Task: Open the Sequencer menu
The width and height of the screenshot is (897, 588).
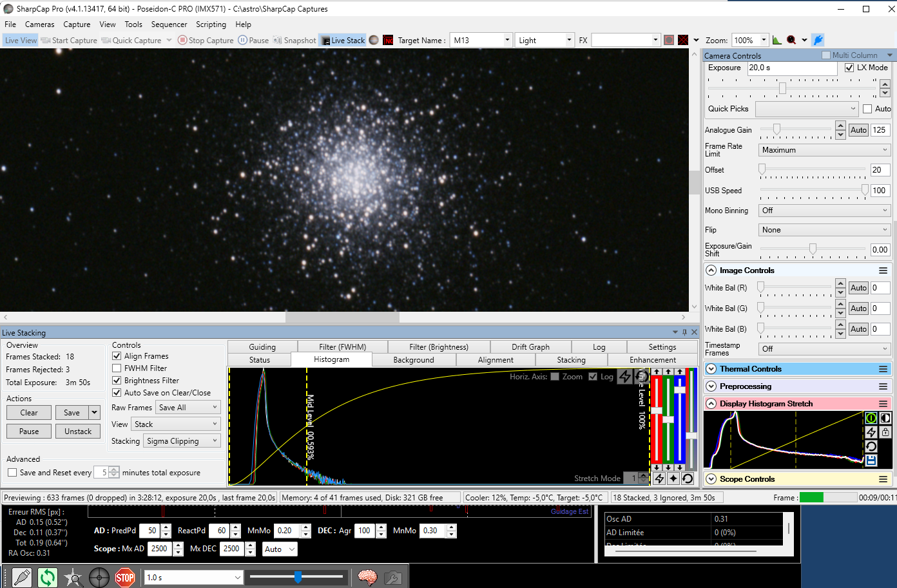Action: coord(169,24)
